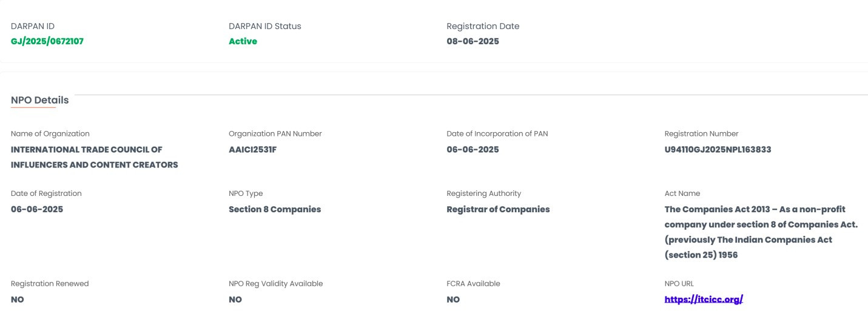The height and width of the screenshot is (319, 868).
Task: Click the NO value under Registration Renewed
Action: click(x=18, y=300)
